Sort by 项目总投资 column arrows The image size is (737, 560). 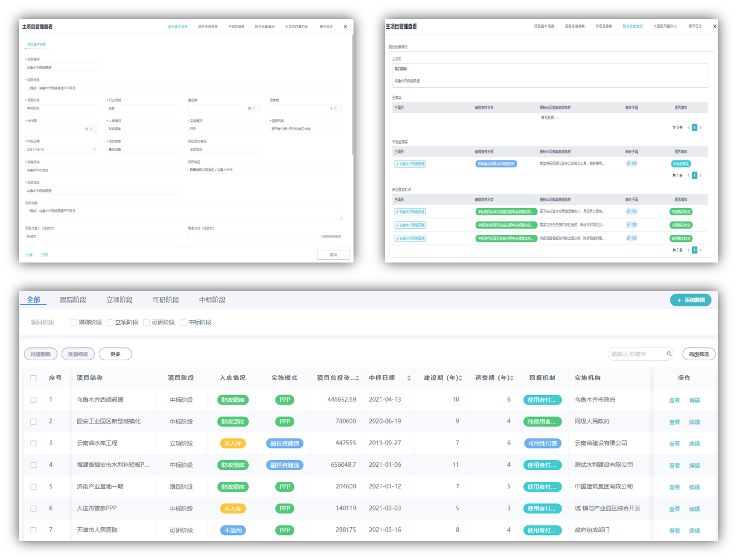click(x=357, y=378)
